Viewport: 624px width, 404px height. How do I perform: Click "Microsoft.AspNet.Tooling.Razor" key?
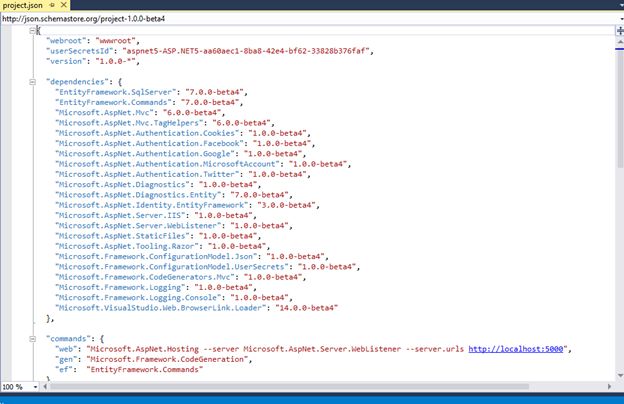click(x=127, y=246)
